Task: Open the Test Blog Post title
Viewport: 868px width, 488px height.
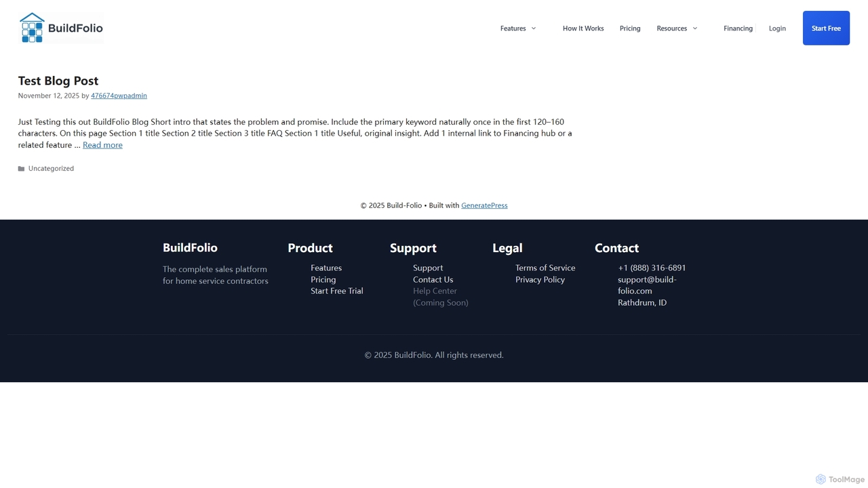Action: click(x=58, y=81)
